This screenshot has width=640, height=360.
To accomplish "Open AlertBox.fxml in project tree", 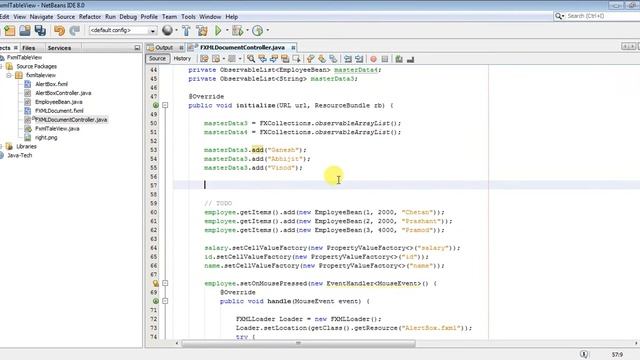I will (x=51, y=84).
